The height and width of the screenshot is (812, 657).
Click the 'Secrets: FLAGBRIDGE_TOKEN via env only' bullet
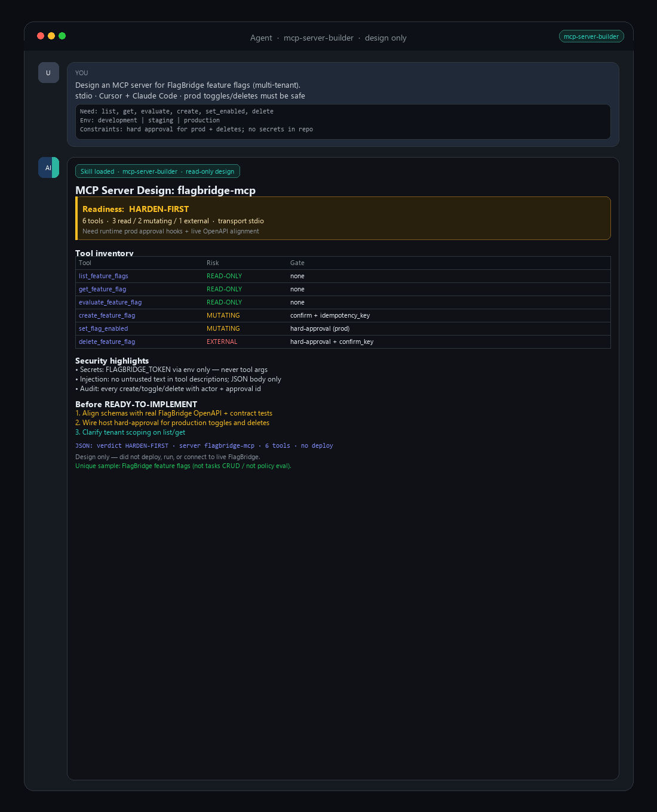(x=171, y=370)
